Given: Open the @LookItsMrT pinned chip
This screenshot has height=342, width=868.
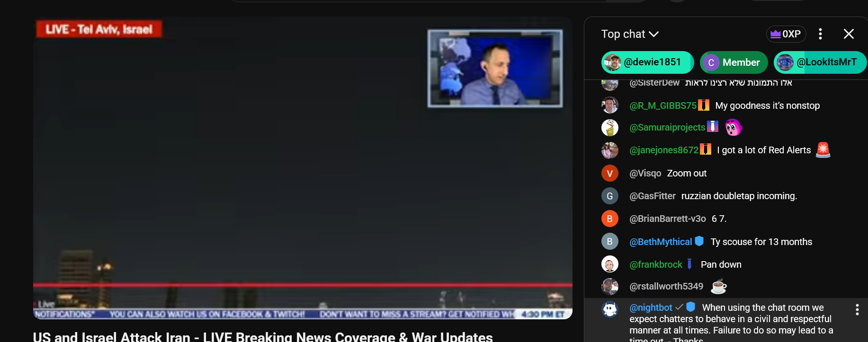Looking at the screenshot, I should coord(820,62).
